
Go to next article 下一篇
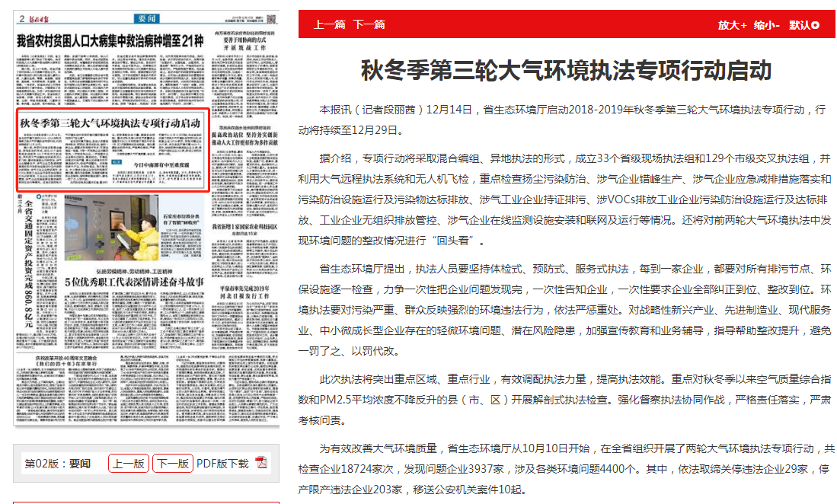(x=369, y=25)
